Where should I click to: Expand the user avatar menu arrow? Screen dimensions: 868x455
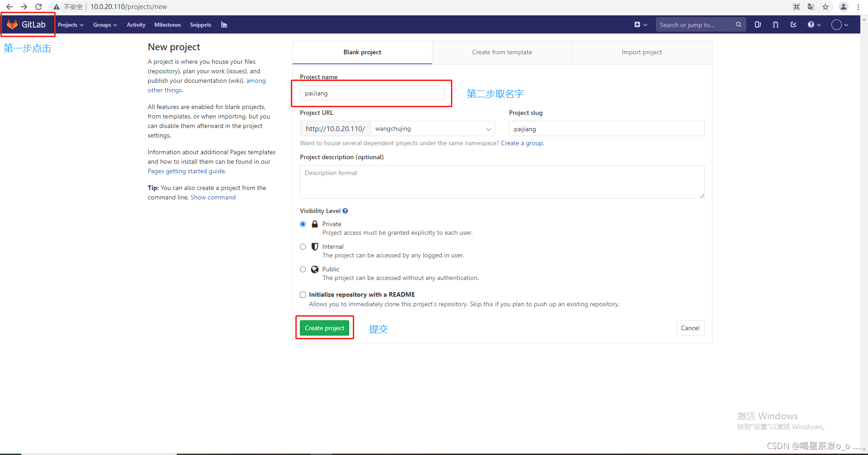[x=846, y=25]
